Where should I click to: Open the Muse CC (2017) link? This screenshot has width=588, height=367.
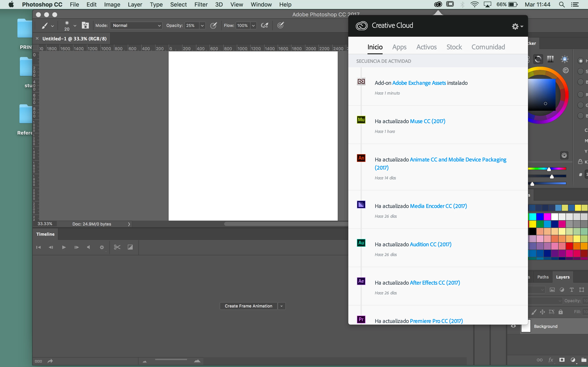[x=427, y=121]
